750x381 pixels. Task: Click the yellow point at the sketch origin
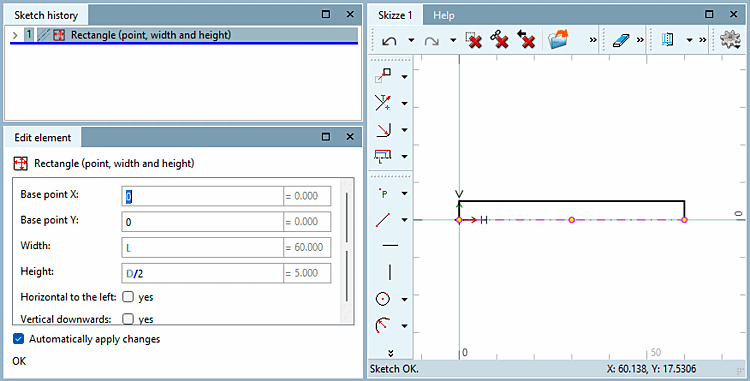tap(459, 220)
